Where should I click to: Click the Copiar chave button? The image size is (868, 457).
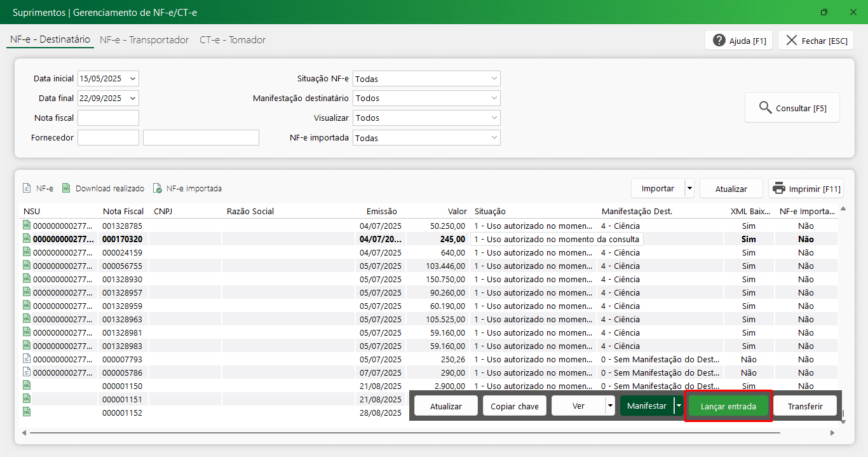515,406
